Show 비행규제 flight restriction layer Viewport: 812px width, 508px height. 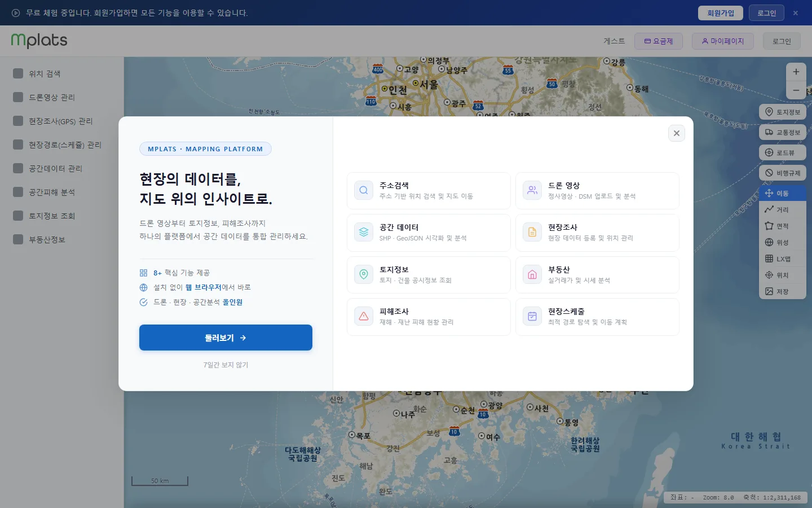[782, 173]
